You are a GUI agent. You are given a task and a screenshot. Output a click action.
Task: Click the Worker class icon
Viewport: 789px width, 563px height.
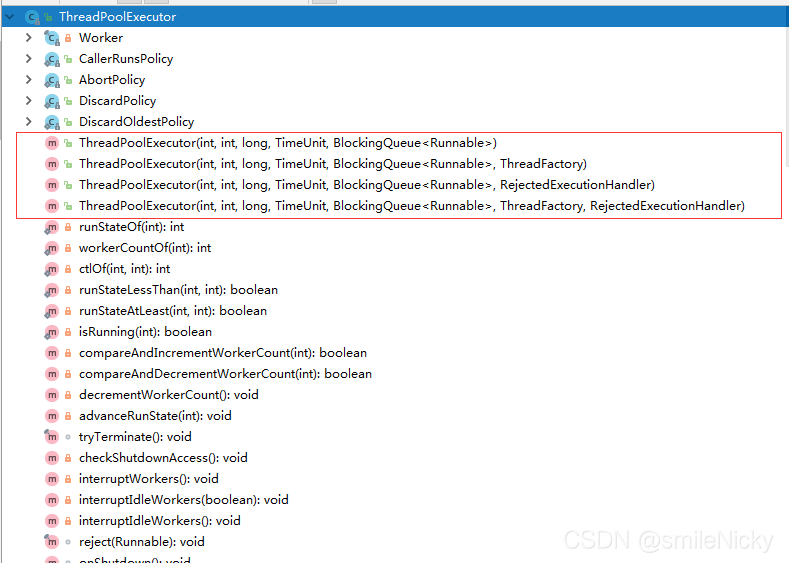[x=52, y=38]
